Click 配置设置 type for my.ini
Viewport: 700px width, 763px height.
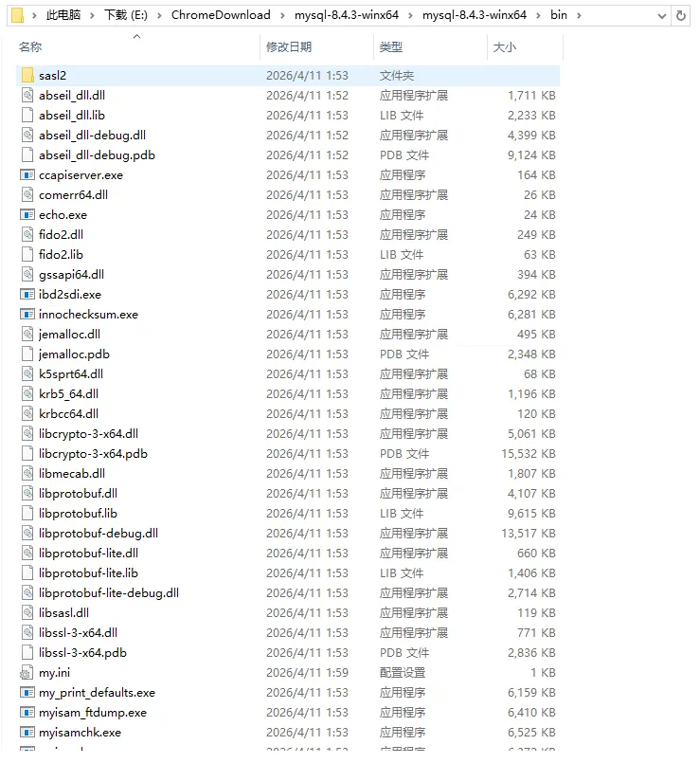[x=403, y=673]
